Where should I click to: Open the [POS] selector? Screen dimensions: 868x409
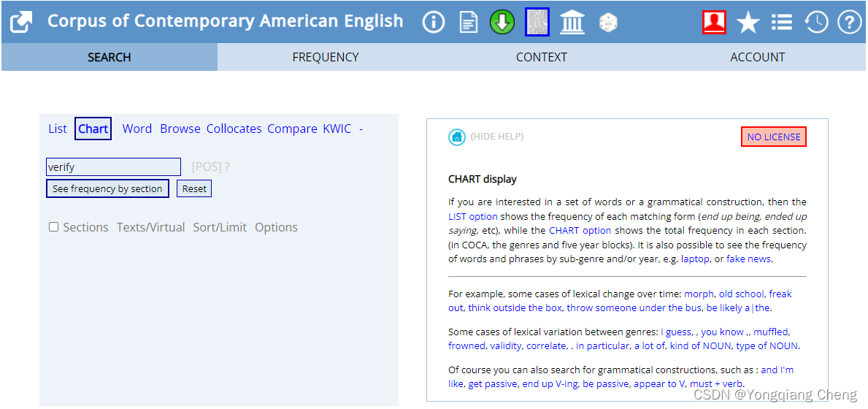click(x=207, y=167)
